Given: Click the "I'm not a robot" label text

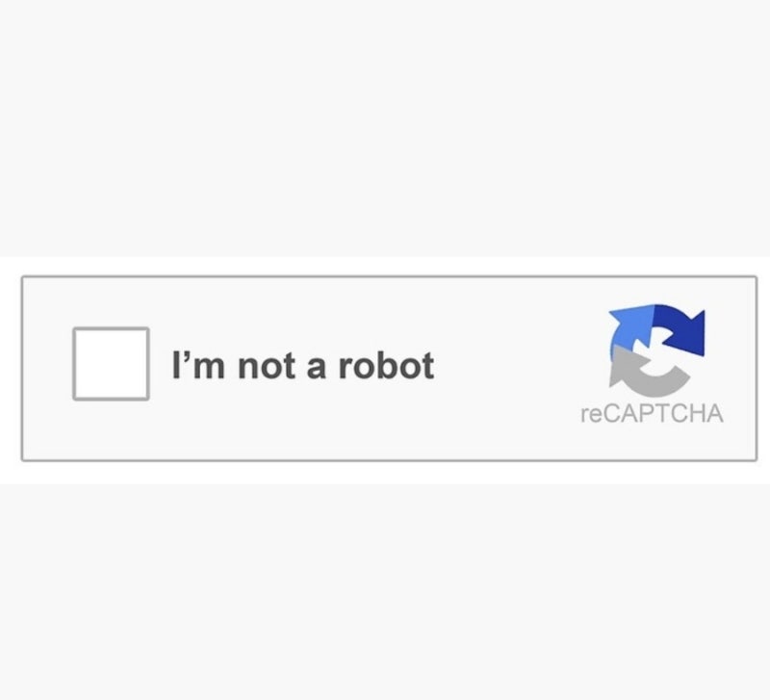Looking at the screenshot, I should pos(303,365).
